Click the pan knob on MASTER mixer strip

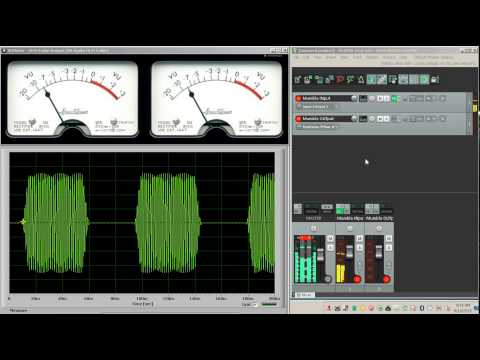click(x=314, y=228)
